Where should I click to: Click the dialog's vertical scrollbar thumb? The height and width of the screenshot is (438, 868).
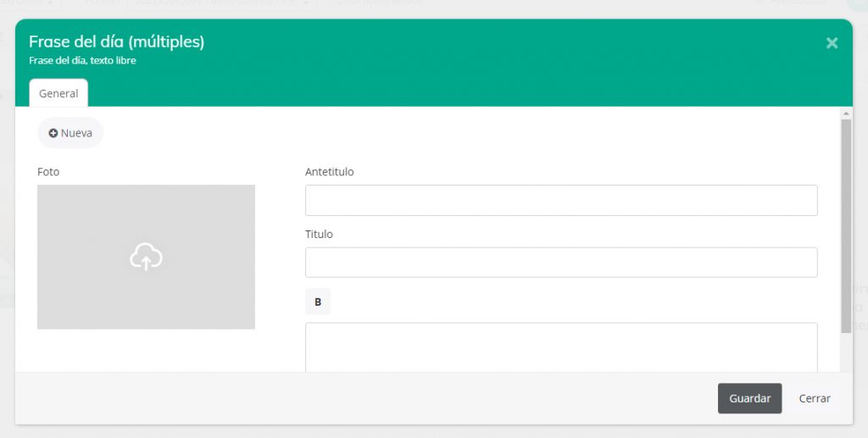[x=846, y=225]
